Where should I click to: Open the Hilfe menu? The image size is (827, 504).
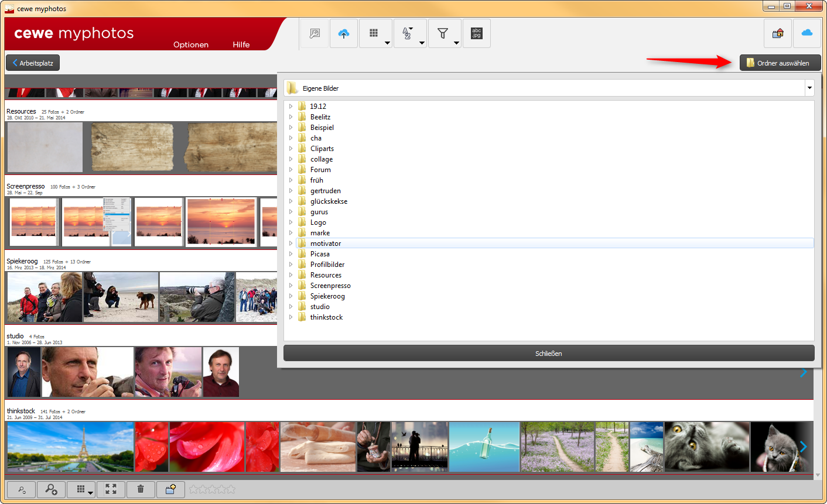241,44
